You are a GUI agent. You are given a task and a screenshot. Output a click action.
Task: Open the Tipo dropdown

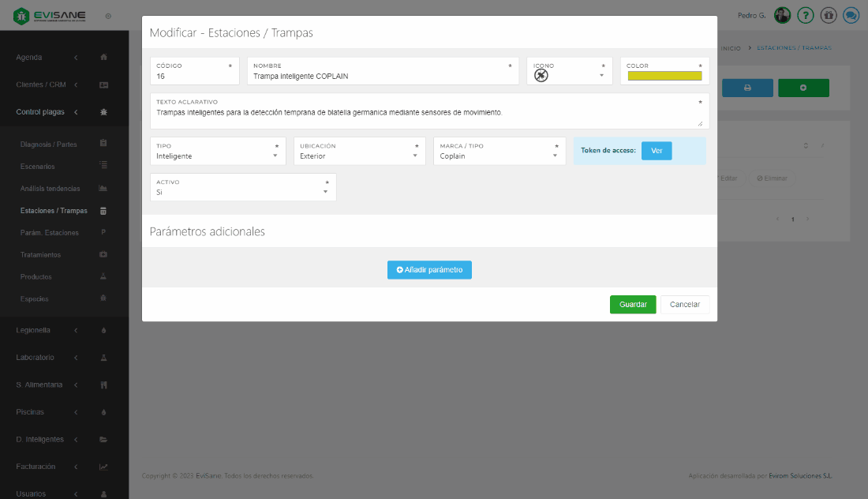point(218,156)
